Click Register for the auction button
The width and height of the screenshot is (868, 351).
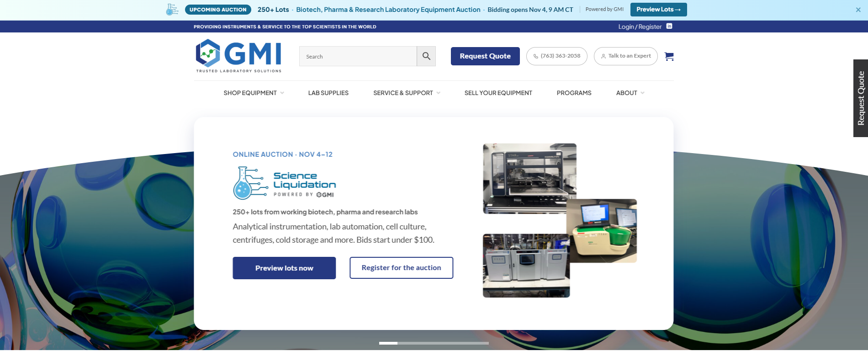click(401, 268)
